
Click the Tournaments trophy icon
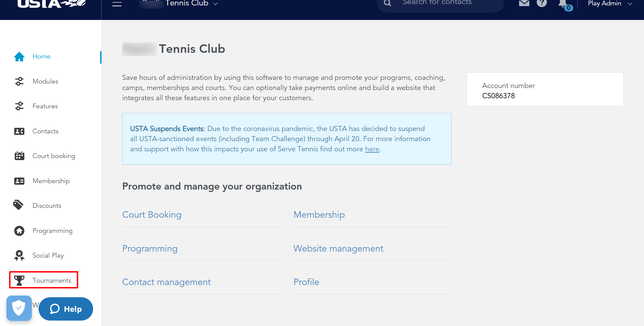pyautogui.click(x=19, y=280)
